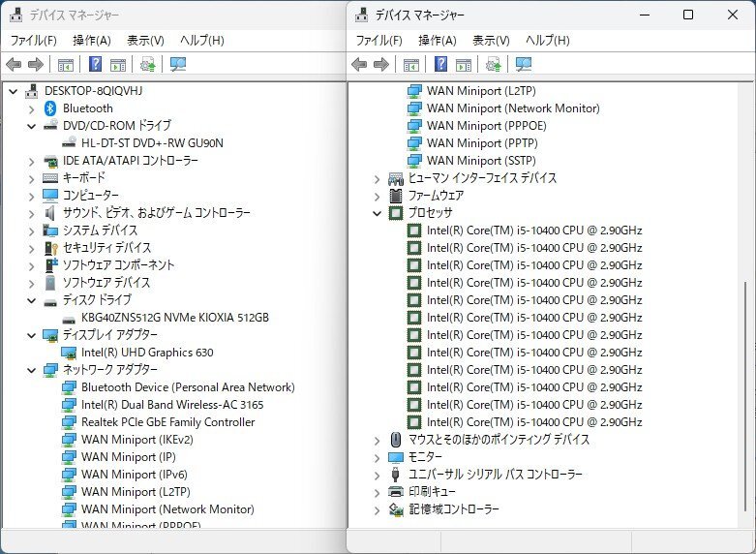Click Update driver icon in right window toolbar
The height and width of the screenshot is (554, 756).
[493, 64]
